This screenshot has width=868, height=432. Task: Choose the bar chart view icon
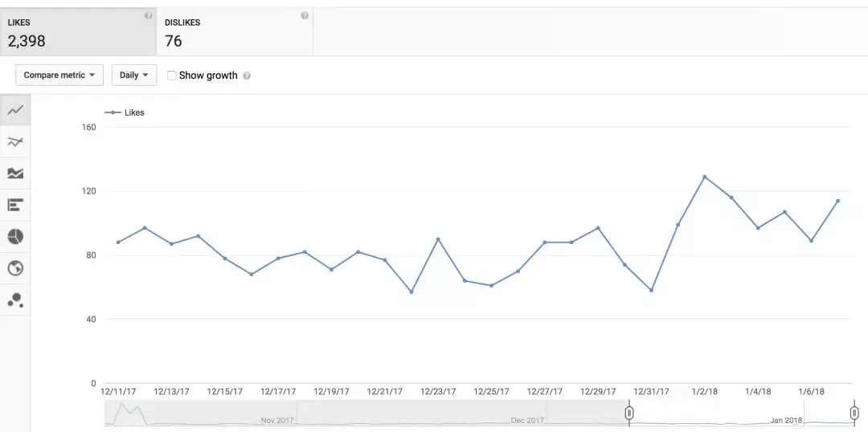pyautogui.click(x=15, y=206)
